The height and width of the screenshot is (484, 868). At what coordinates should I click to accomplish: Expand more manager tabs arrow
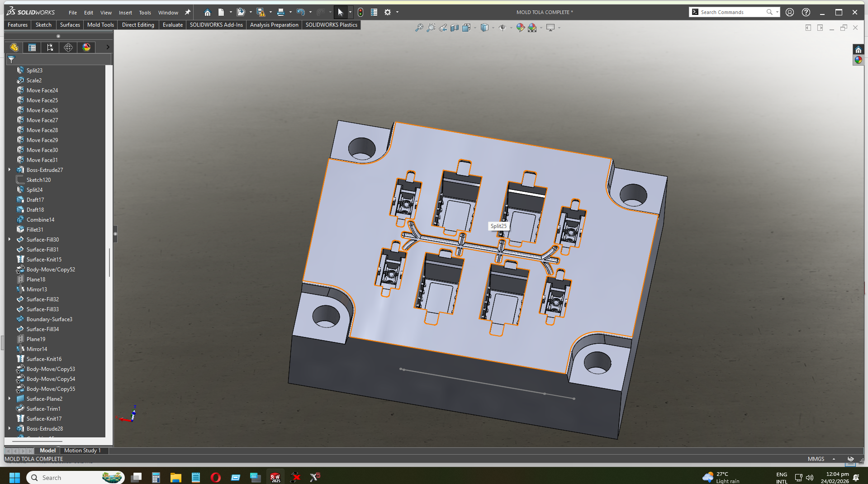click(108, 47)
